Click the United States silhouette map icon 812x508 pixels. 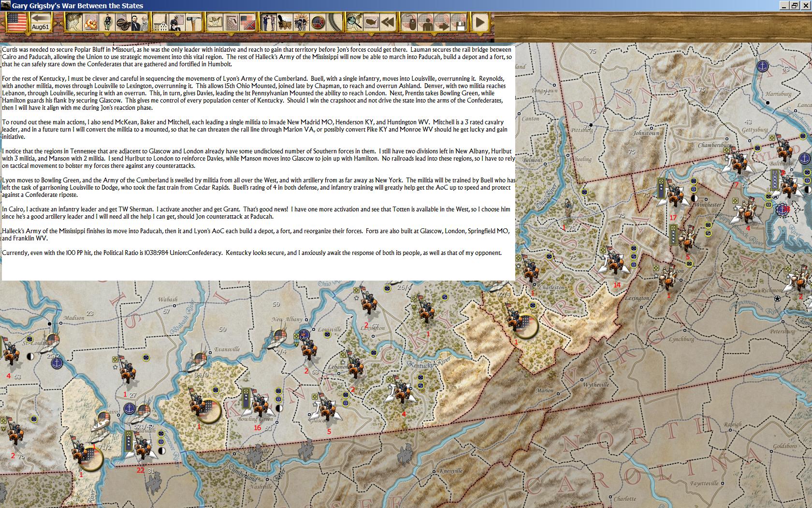(x=372, y=22)
